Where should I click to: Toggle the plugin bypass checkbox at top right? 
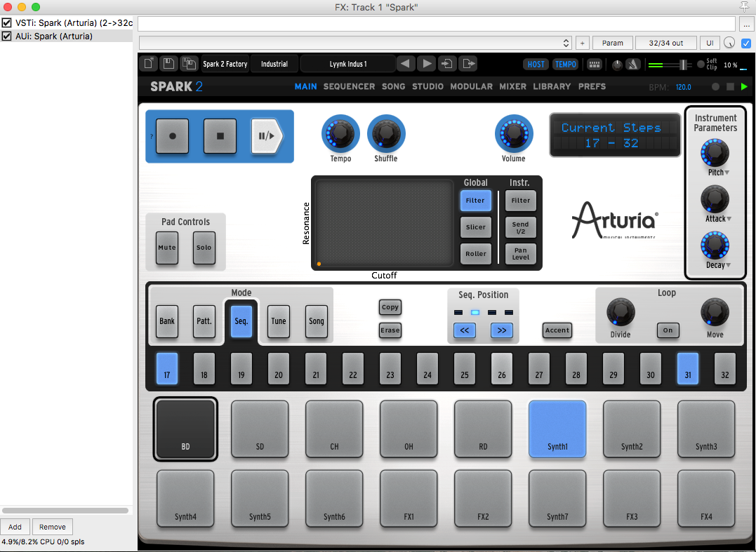746,43
